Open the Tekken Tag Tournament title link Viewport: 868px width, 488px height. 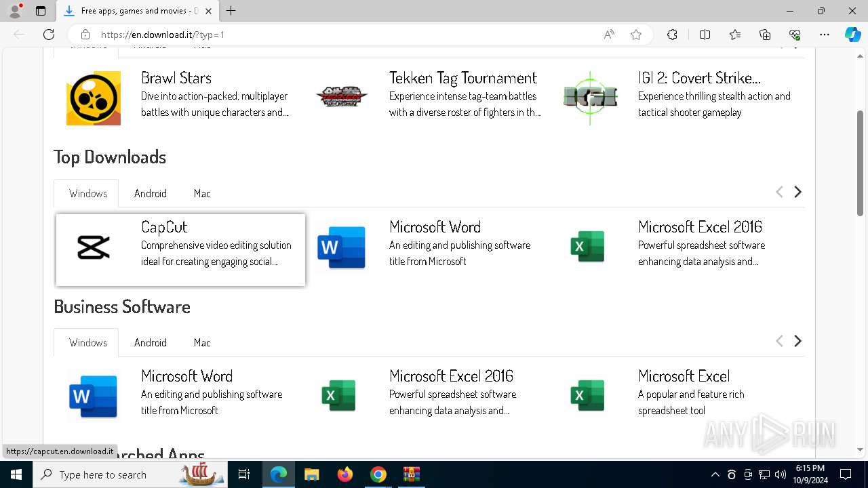pos(463,78)
